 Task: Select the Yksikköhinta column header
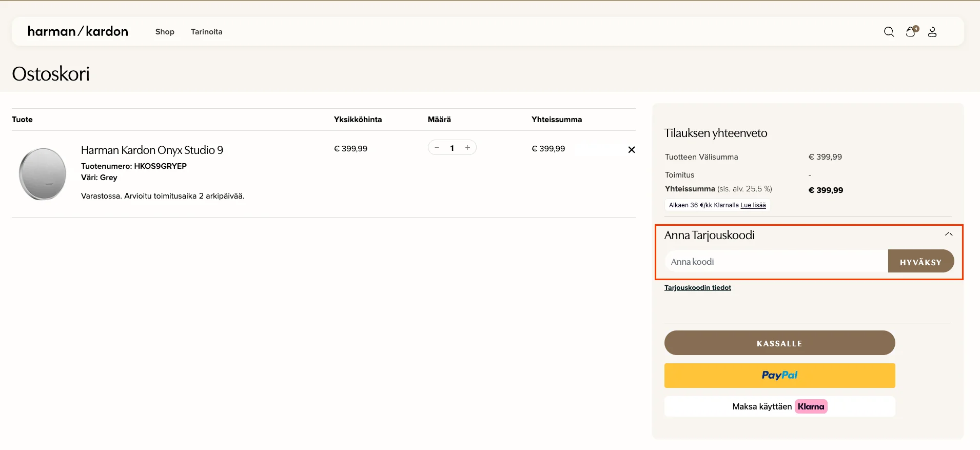(x=358, y=120)
